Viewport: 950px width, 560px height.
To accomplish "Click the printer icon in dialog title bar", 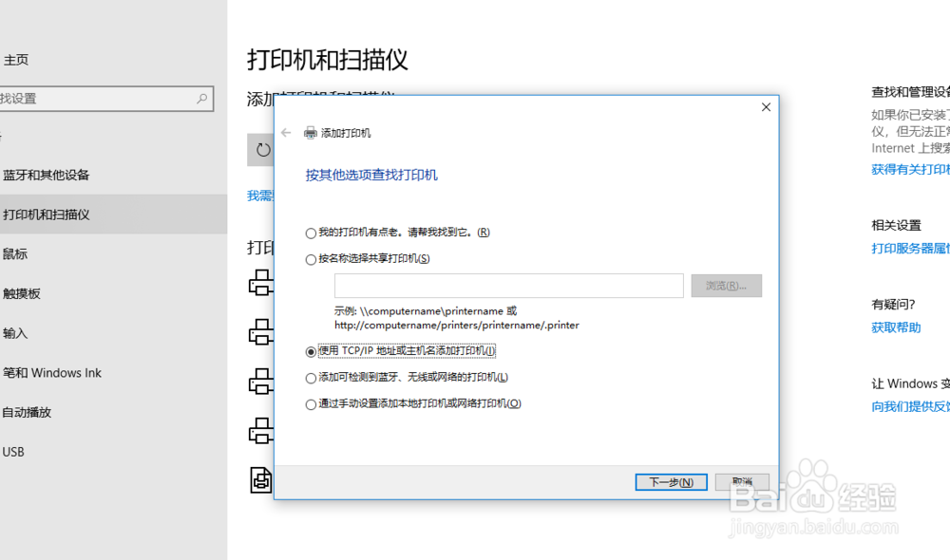I will click(310, 133).
